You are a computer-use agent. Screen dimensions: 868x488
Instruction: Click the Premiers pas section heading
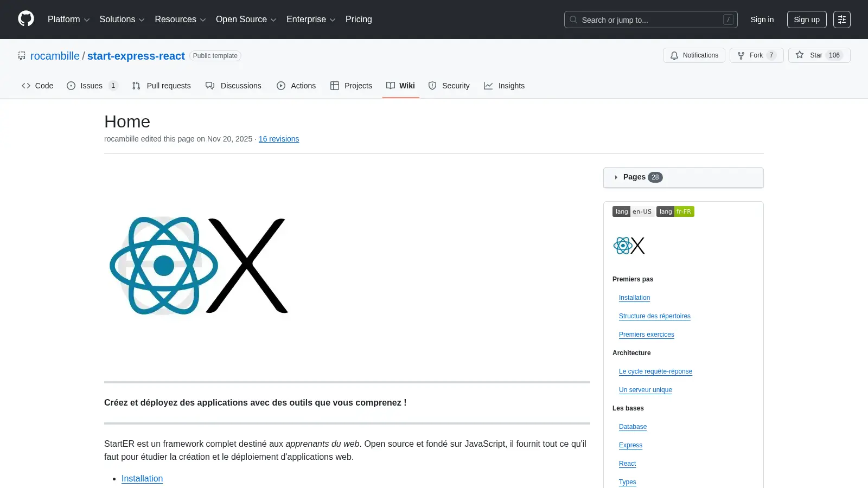click(x=633, y=279)
